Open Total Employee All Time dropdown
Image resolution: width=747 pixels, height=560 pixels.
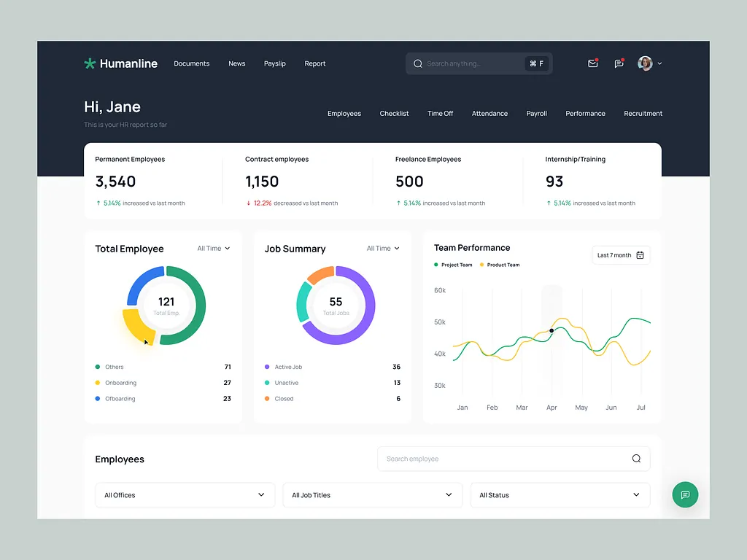(213, 249)
